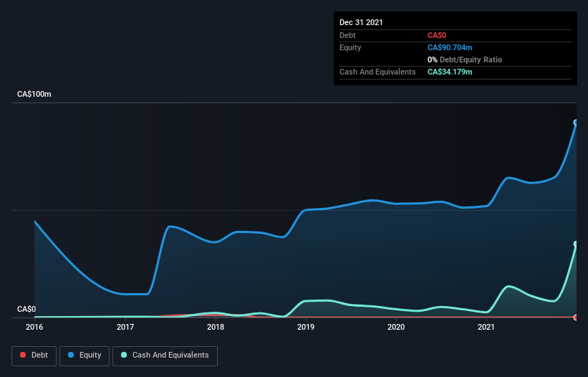Click the 2019 x-axis label
588x377 pixels.
tap(306, 327)
